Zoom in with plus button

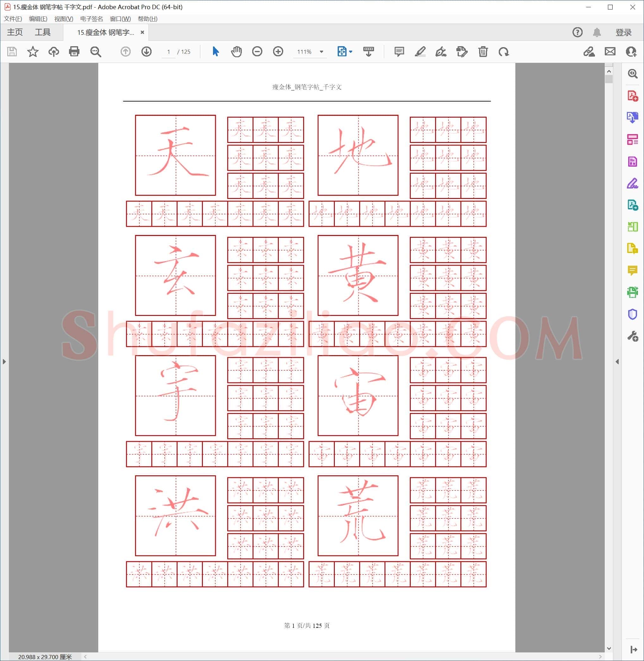click(278, 52)
